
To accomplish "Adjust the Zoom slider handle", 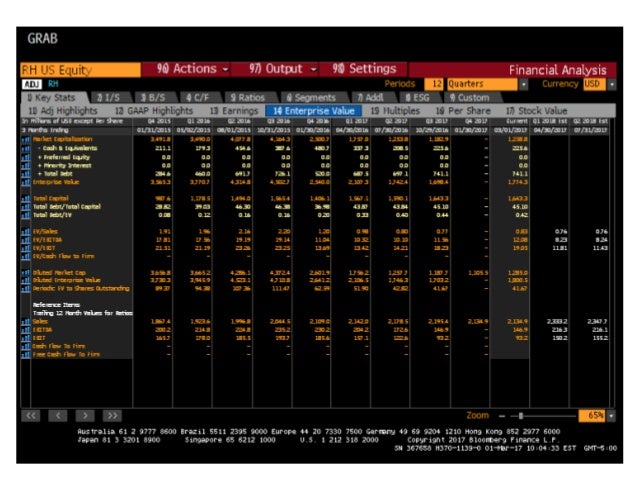I will 521,416.
